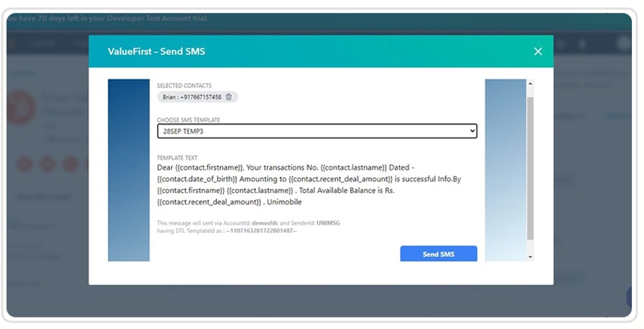The image size is (644, 329).
Task: Click the trailing word 'Unimobile' in template text
Action: 284,202
